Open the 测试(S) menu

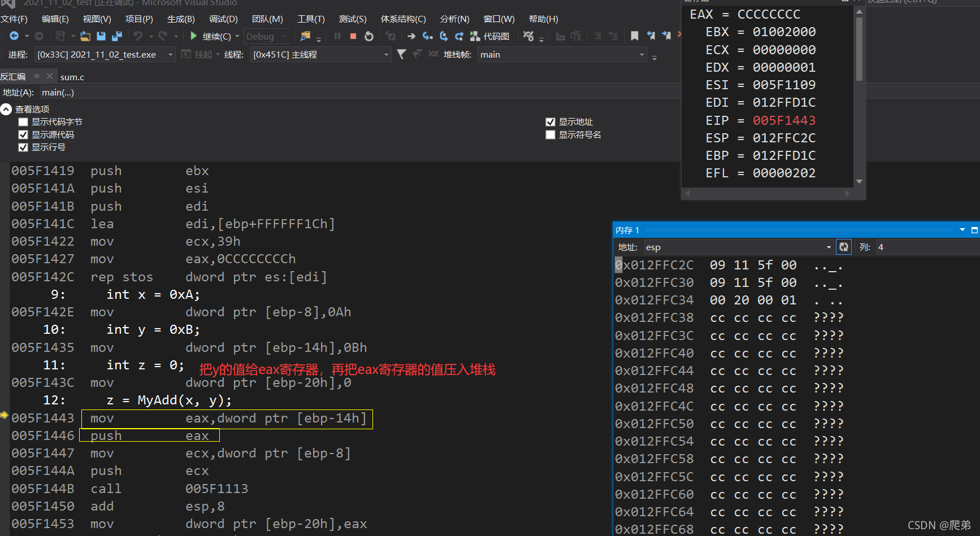353,19
